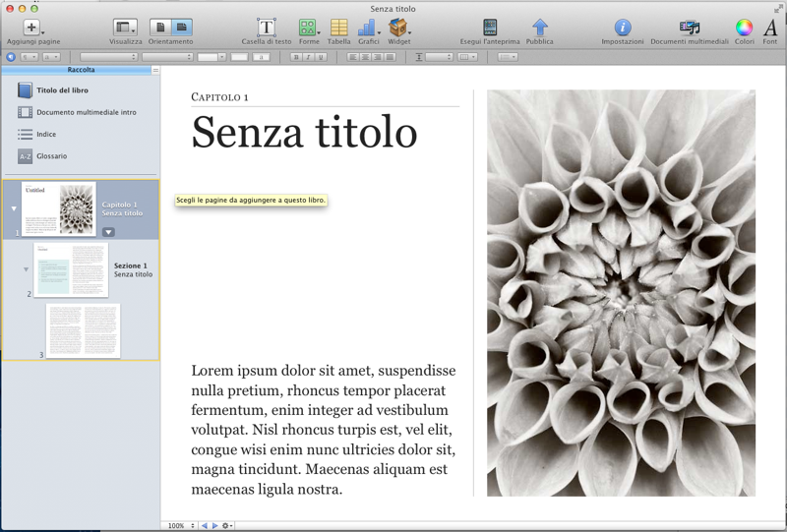The image size is (787, 532).
Task: Click the Lorem ipsum body paragraph
Action: point(324,430)
